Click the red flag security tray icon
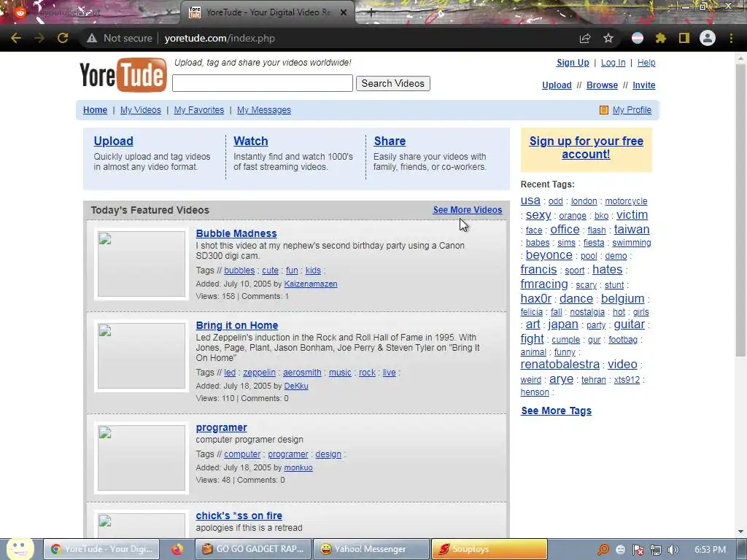 [x=638, y=550]
